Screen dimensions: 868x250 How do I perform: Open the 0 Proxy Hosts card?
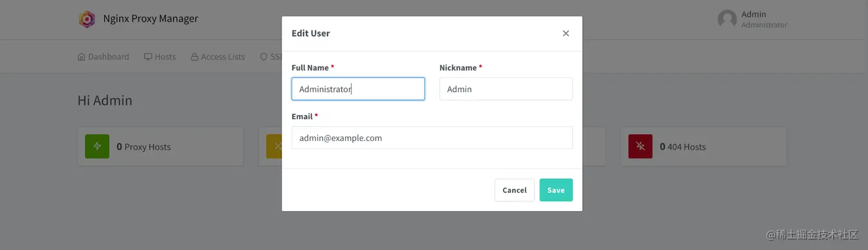point(161,146)
